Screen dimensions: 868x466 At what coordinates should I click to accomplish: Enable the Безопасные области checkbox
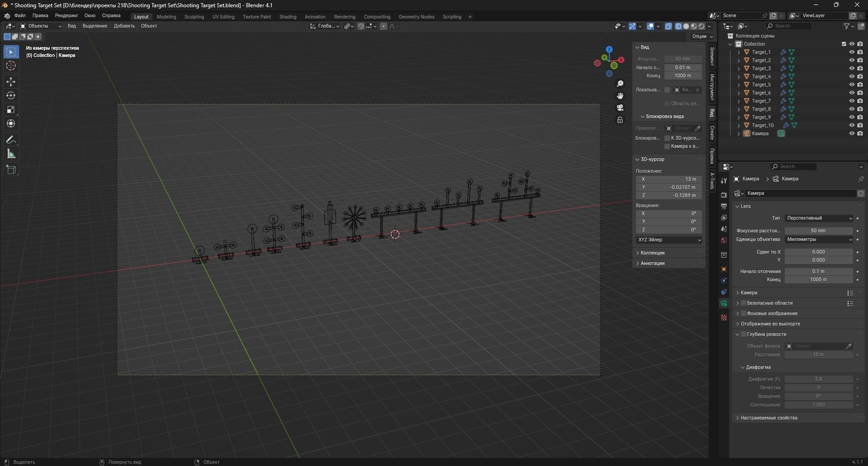tap(744, 303)
